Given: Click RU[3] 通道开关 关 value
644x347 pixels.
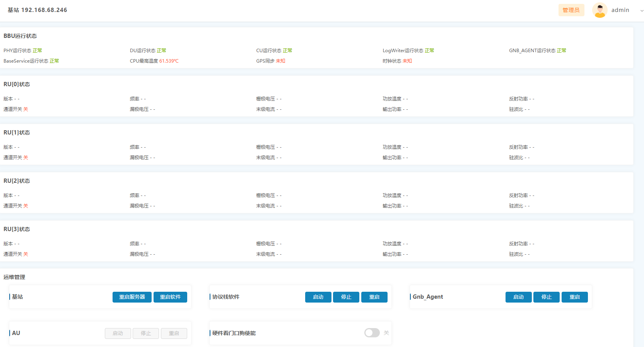Looking at the screenshot, I should click(x=16, y=254).
